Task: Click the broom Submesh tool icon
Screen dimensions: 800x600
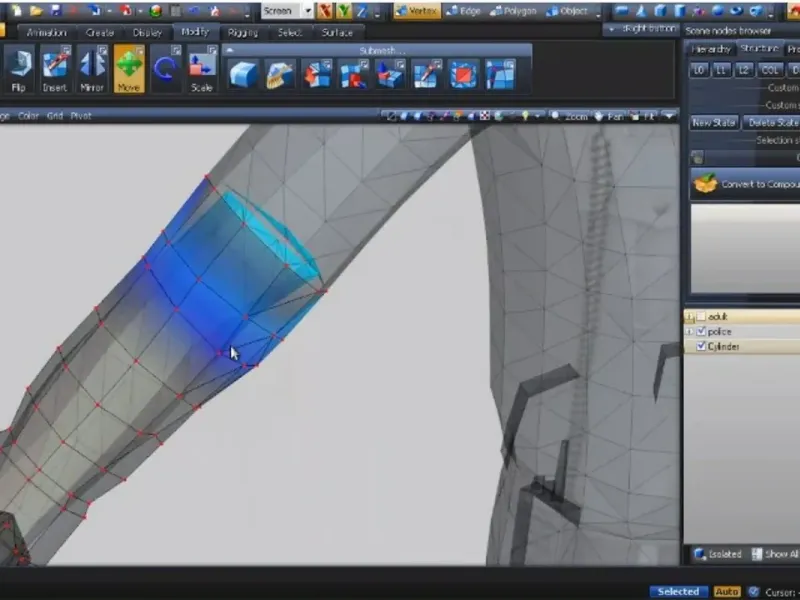Action: [279, 74]
